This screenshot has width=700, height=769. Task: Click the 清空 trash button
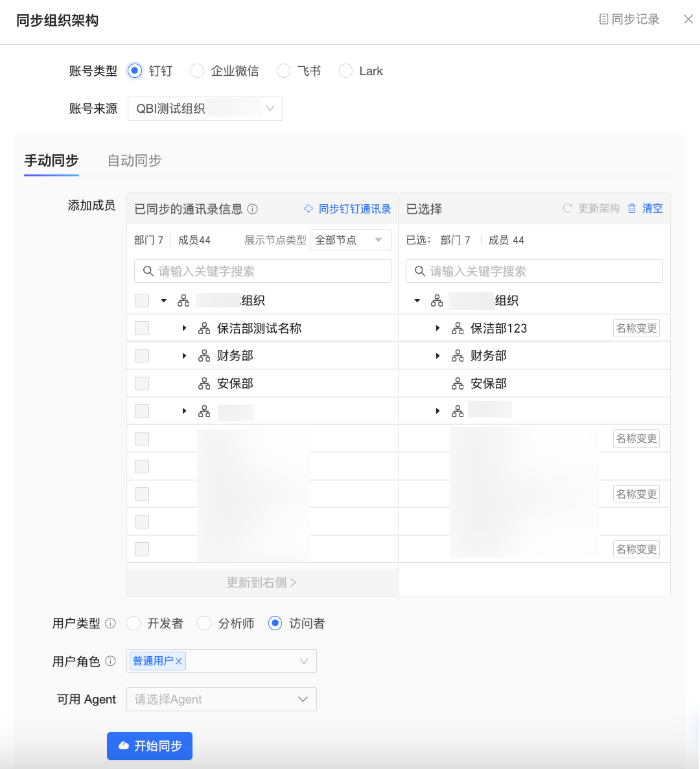coord(645,208)
